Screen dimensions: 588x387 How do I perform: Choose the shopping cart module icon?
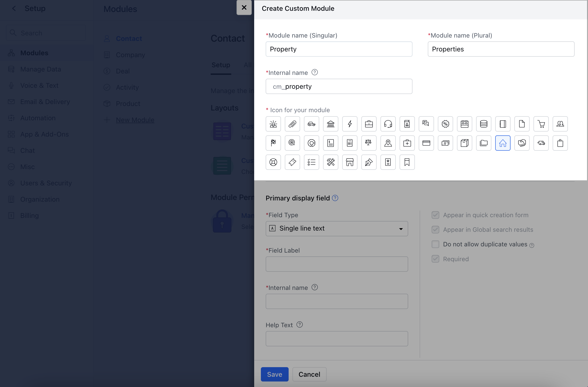pos(541,124)
